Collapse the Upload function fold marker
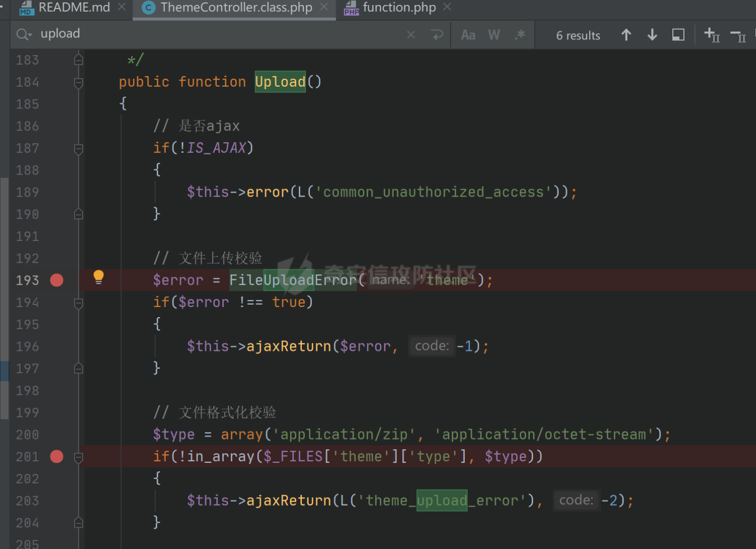This screenshot has height=549, width=756. (79, 82)
